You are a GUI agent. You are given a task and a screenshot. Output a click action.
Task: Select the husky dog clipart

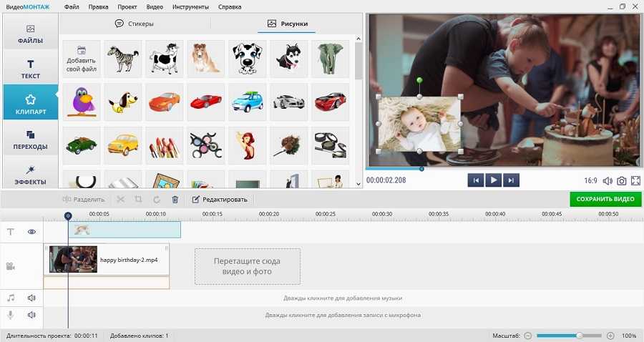[289, 59]
